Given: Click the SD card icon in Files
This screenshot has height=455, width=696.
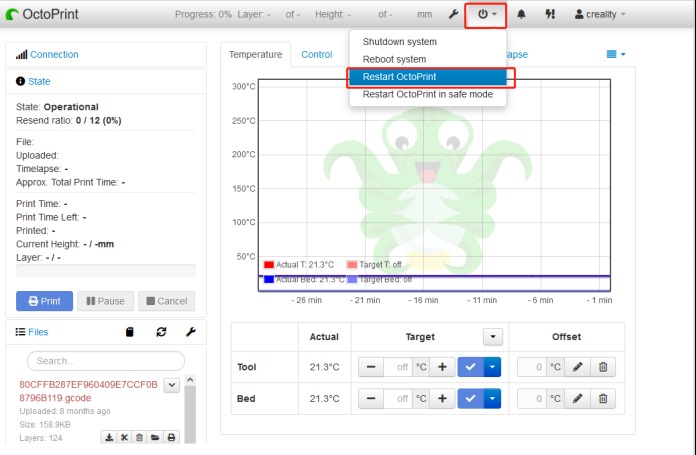Looking at the screenshot, I should tap(130, 332).
